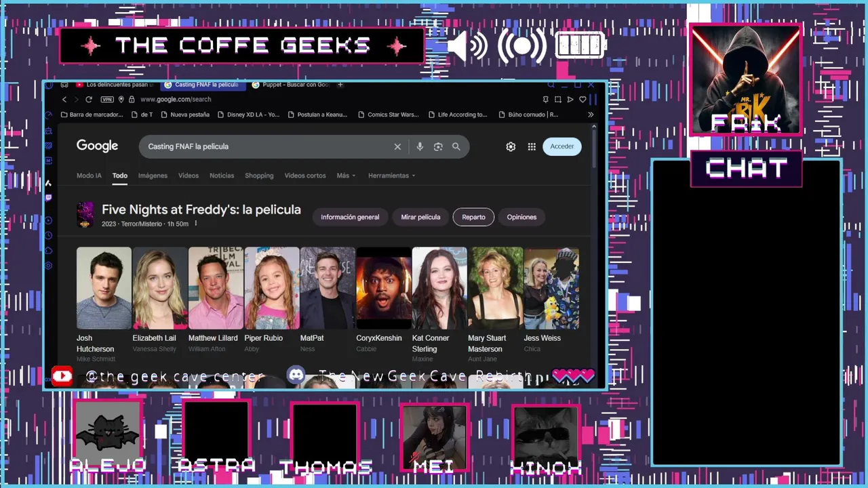Switch to the 'Videos cortos' results tab

[x=305, y=176]
